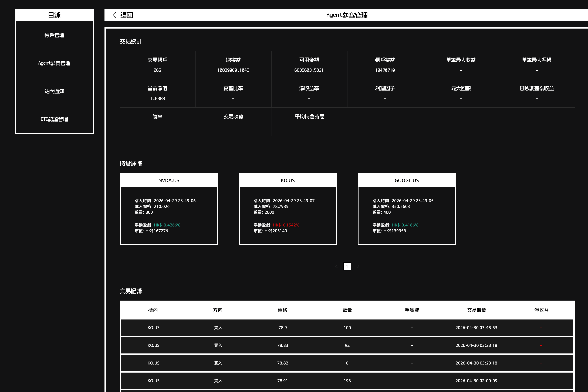Open 站內通知 in the sidebar

coord(54,91)
